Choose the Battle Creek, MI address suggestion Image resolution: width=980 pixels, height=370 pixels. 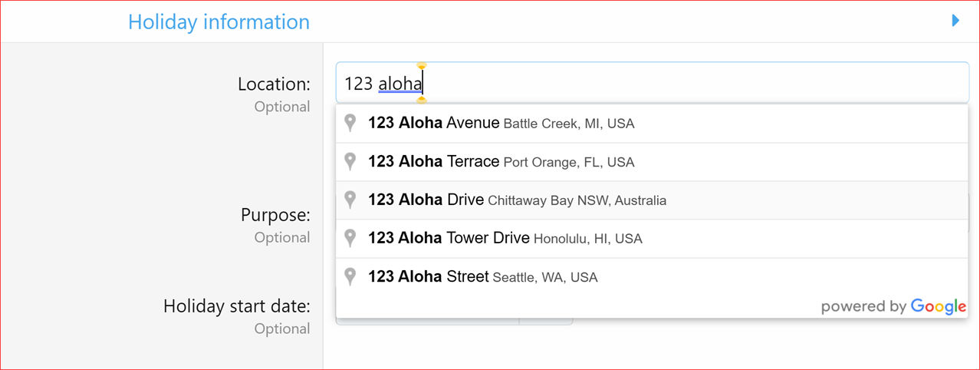coord(501,124)
